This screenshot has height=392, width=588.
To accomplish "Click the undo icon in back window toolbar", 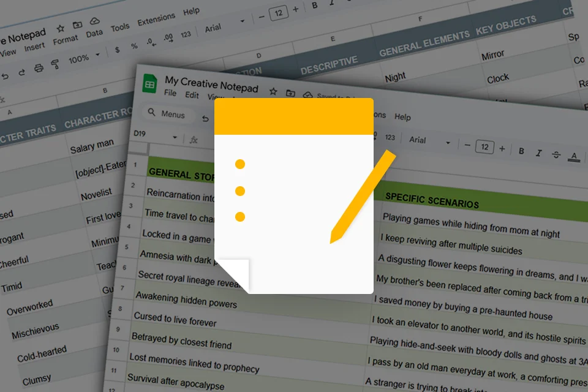I will (5, 76).
